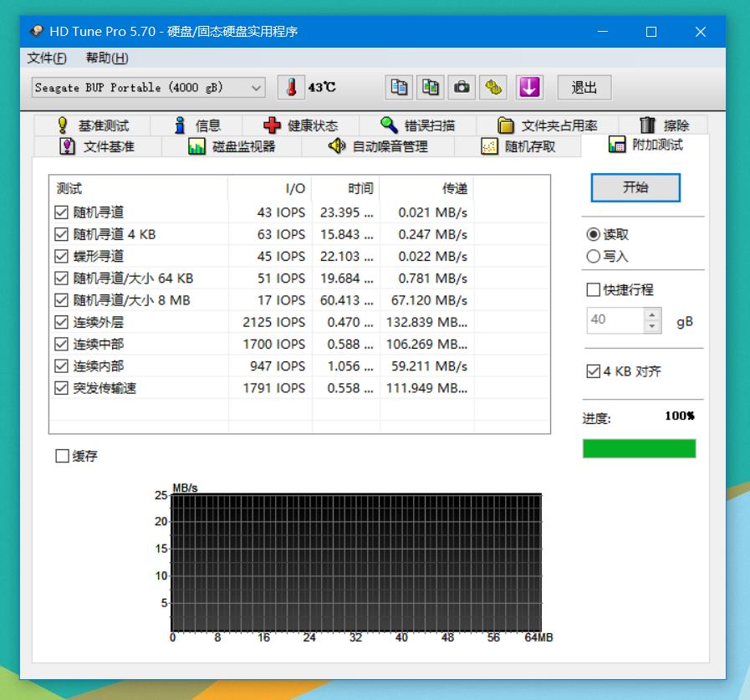Switch to the 自动噪音管理 tab

point(378,146)
